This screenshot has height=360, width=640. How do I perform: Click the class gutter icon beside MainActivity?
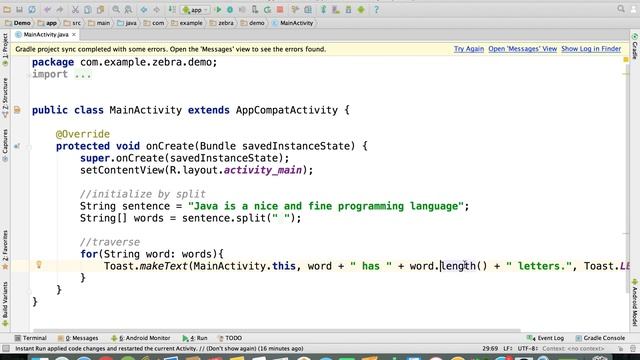point(17,110)
